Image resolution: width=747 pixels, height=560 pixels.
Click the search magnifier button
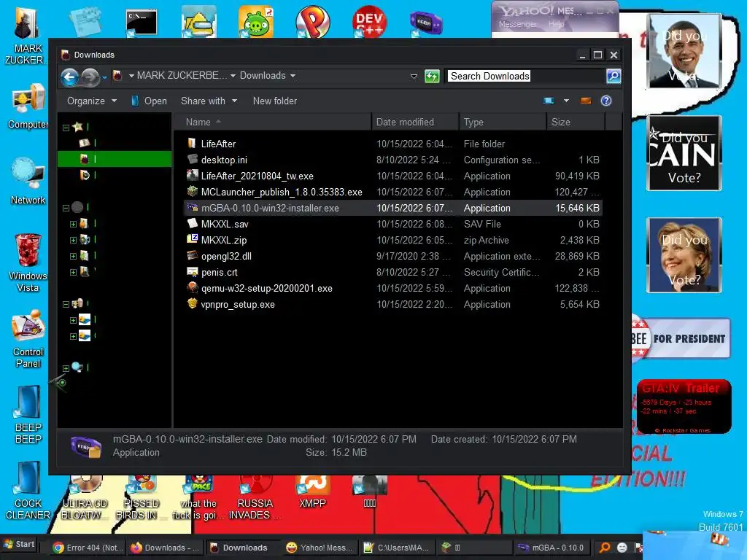[613, 76]
